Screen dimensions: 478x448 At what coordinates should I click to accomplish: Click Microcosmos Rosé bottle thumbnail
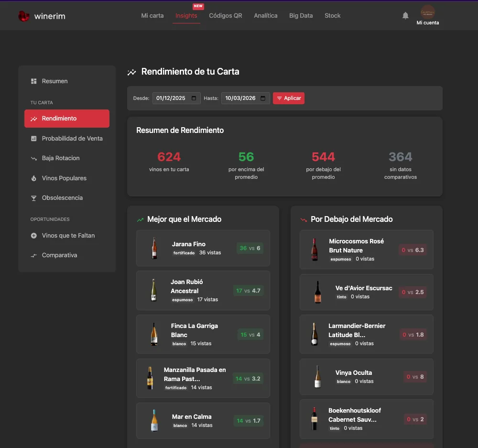click(x=315, y=250)
